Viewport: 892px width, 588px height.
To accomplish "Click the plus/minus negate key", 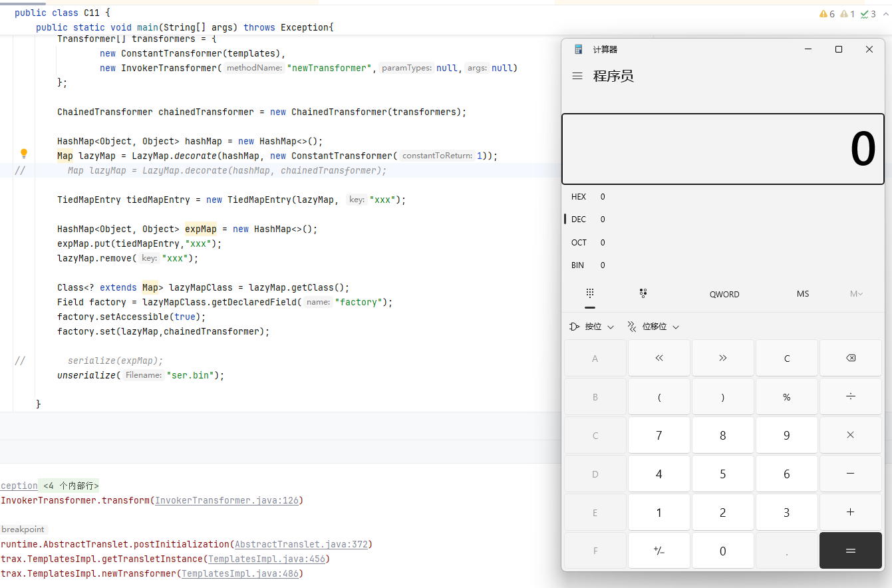I will [659, 551].
